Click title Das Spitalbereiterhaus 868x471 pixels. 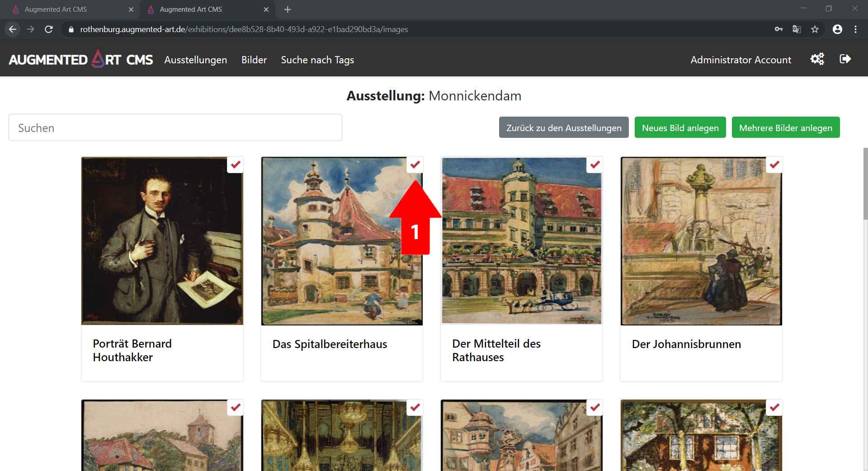coord(330,344)
